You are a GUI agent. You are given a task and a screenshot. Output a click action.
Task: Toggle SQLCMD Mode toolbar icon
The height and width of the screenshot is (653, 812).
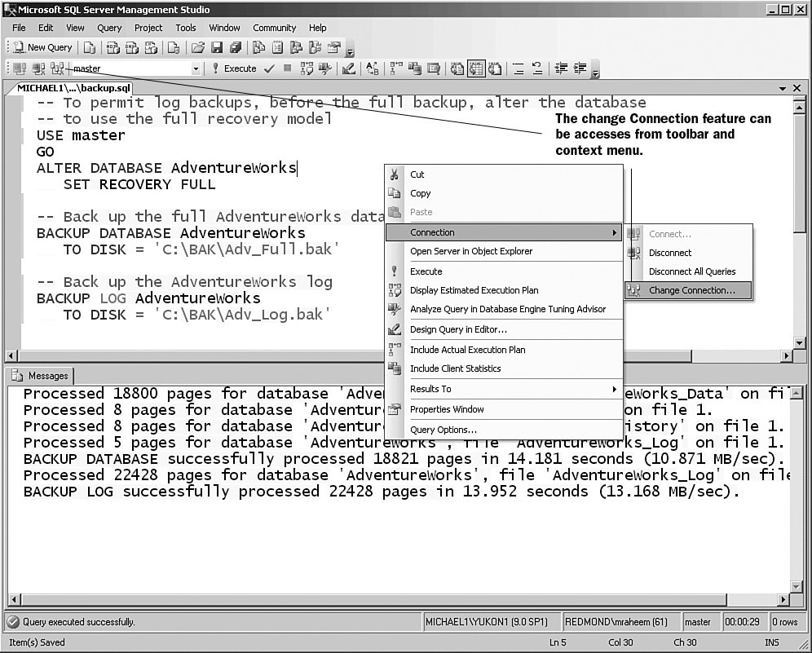[x=434, y=68]
